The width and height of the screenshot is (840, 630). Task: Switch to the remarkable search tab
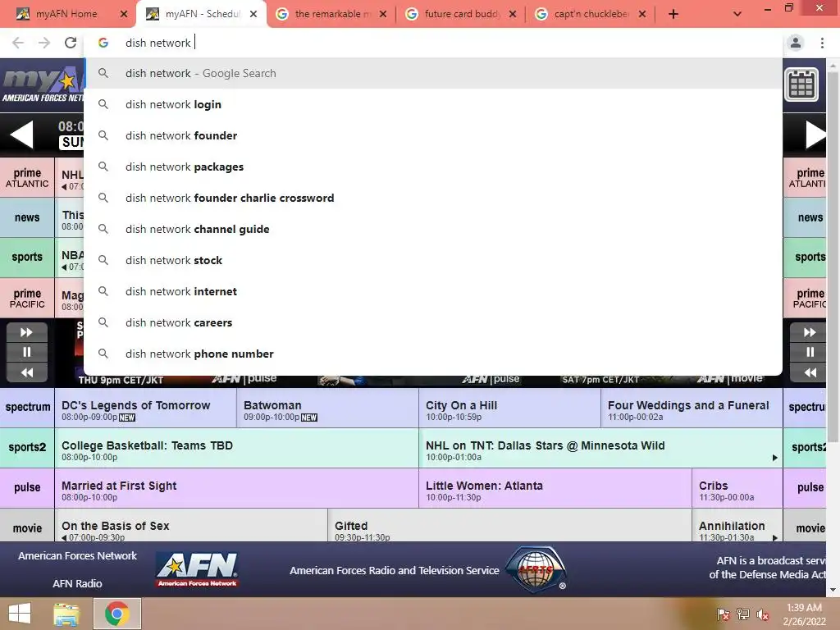click(332, 14)
